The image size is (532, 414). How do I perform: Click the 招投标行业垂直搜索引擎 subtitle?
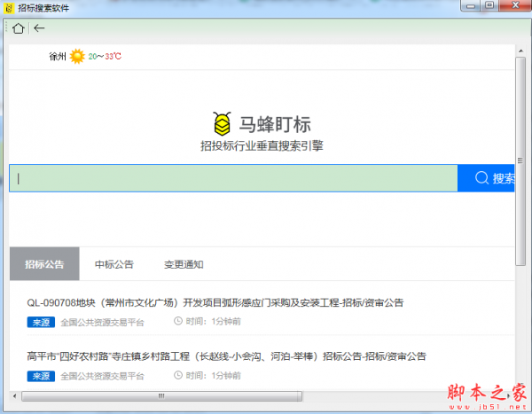[262, 146]
